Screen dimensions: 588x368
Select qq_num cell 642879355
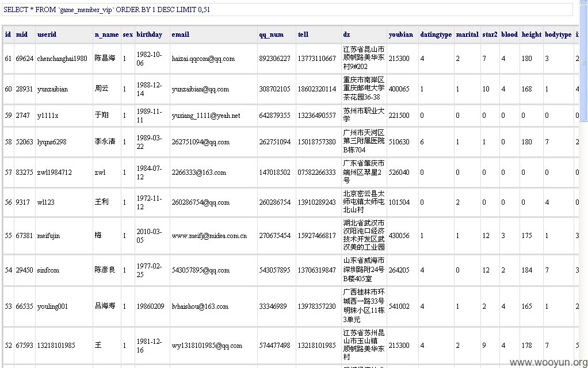point(274,116)
